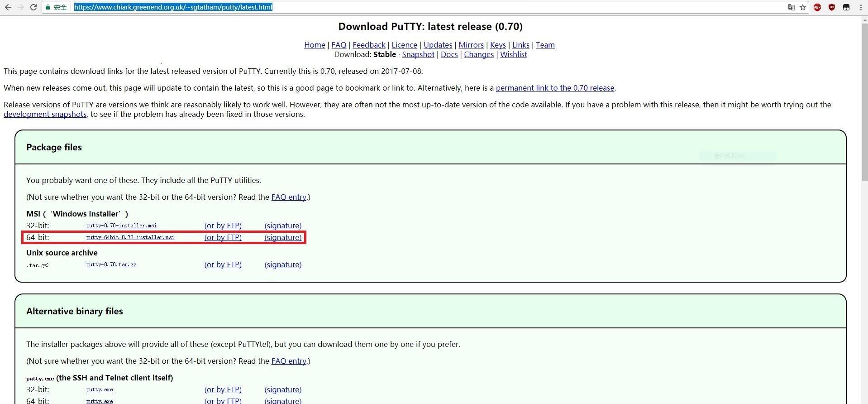868x404 pixels.
Task: Open the FAQ navigation link
Action: [339, 45]
